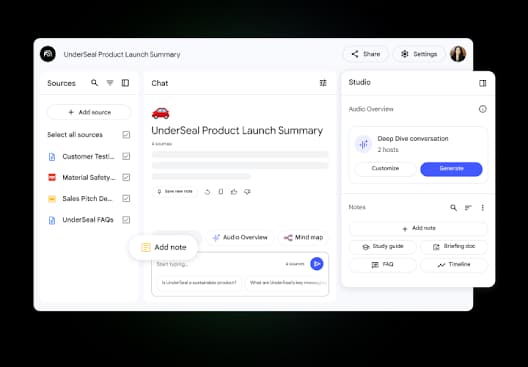Screen dimensions: 528x367
Task: Send the chat message arrow
Action: 317,264
